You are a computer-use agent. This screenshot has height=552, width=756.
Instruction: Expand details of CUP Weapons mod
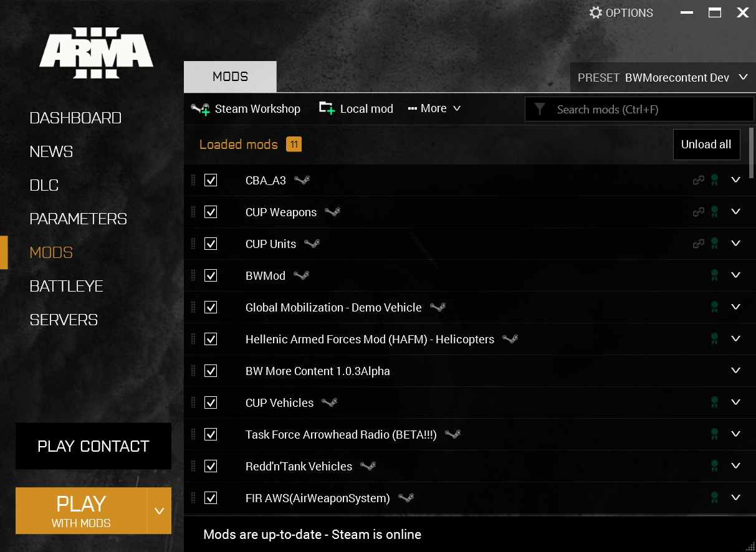tap(735, 211)
